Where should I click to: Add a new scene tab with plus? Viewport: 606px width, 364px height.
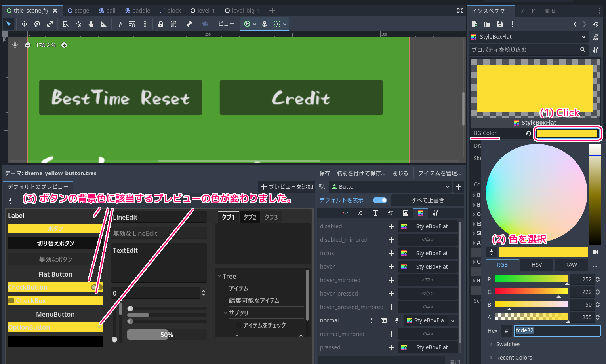pyautogui.click(x=272, y=11)
